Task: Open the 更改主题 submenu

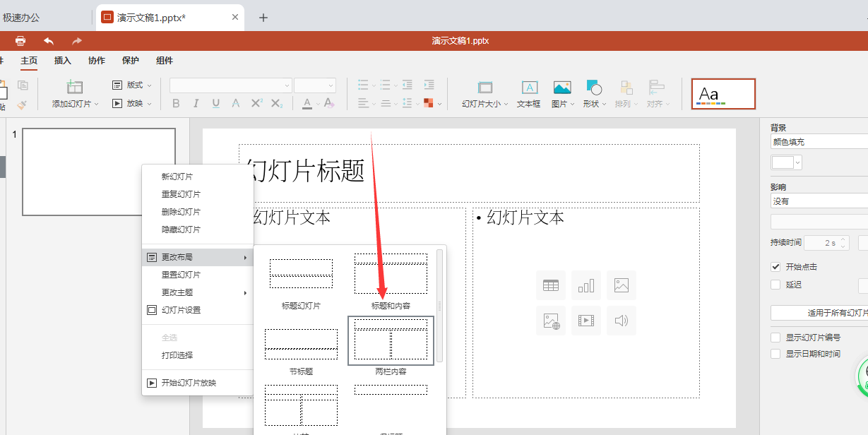Action: [x=198, y=292]
